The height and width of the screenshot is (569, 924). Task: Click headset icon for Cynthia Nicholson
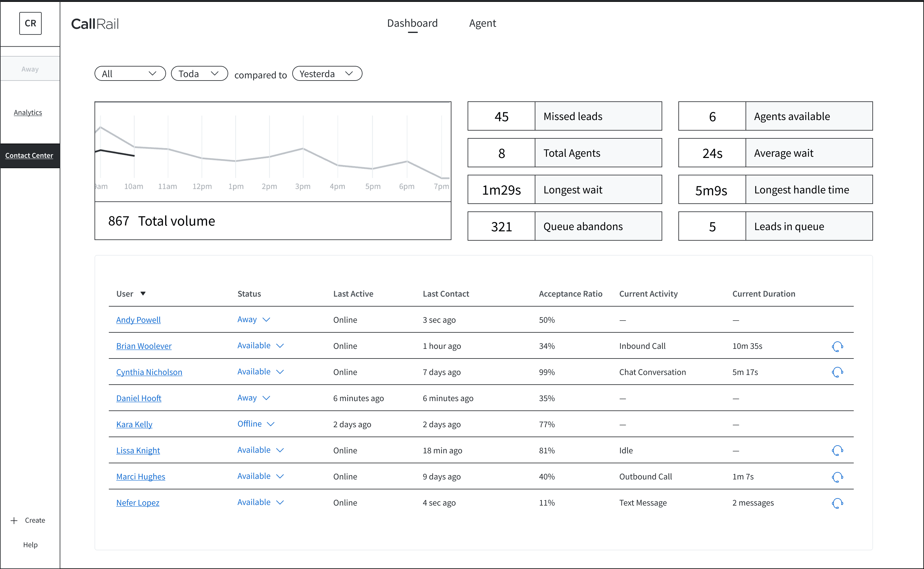point(837,372)
